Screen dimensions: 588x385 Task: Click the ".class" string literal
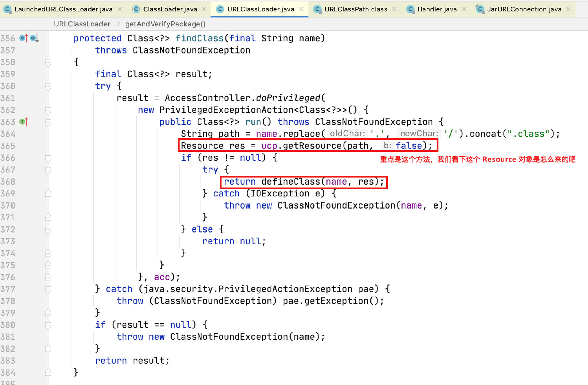529,134
